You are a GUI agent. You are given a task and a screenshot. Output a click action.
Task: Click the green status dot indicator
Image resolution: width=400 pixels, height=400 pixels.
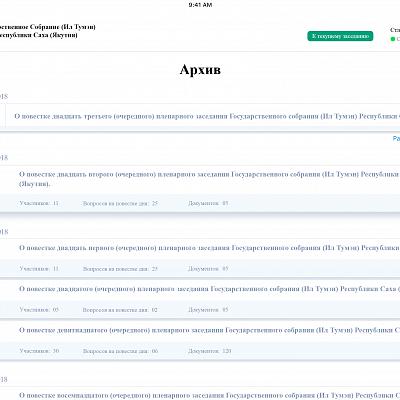click(393, 39)
